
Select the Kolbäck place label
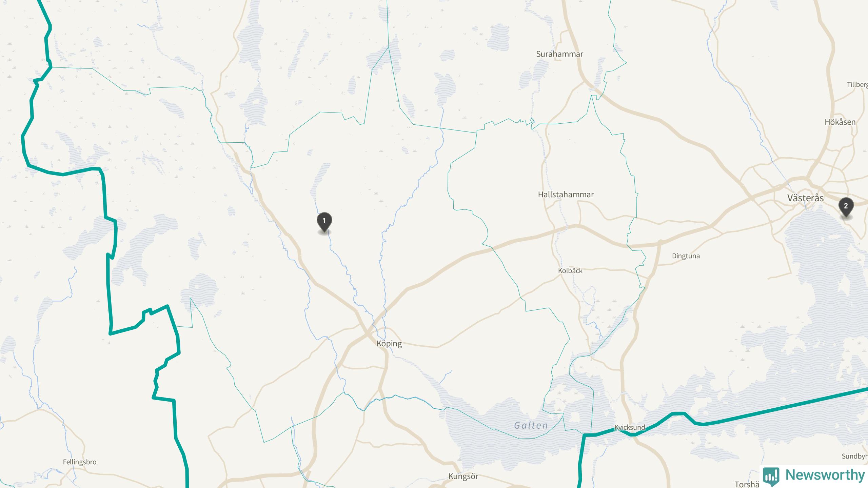[570, 270]
